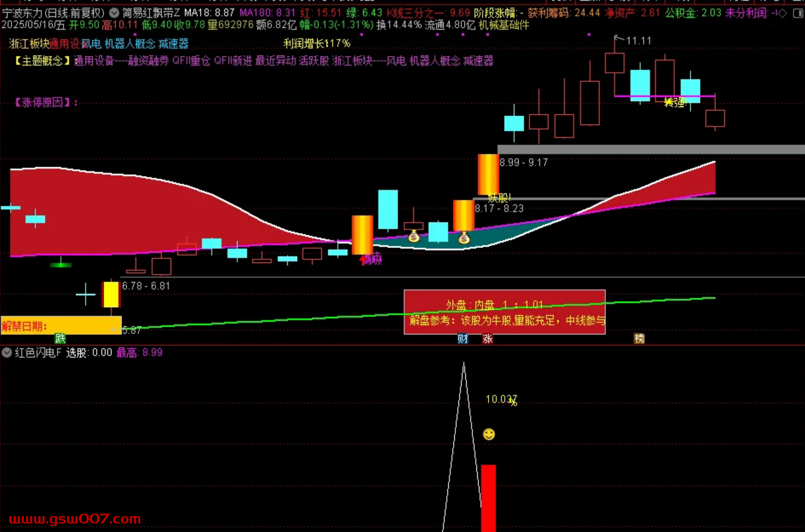Click the 跌 event marker icon
This screenshot has height=532, width=805.
point(60,339)
